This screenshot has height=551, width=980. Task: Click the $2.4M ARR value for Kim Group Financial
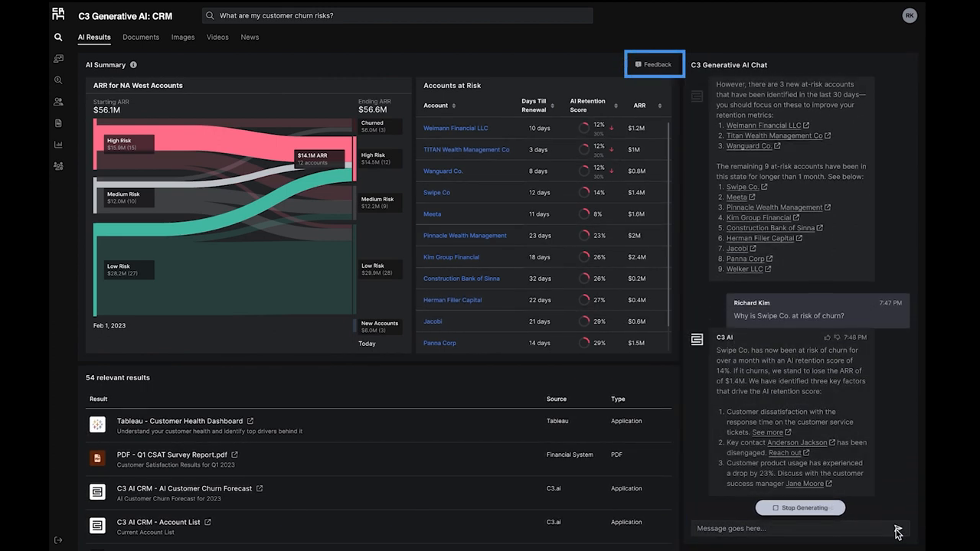637,257
